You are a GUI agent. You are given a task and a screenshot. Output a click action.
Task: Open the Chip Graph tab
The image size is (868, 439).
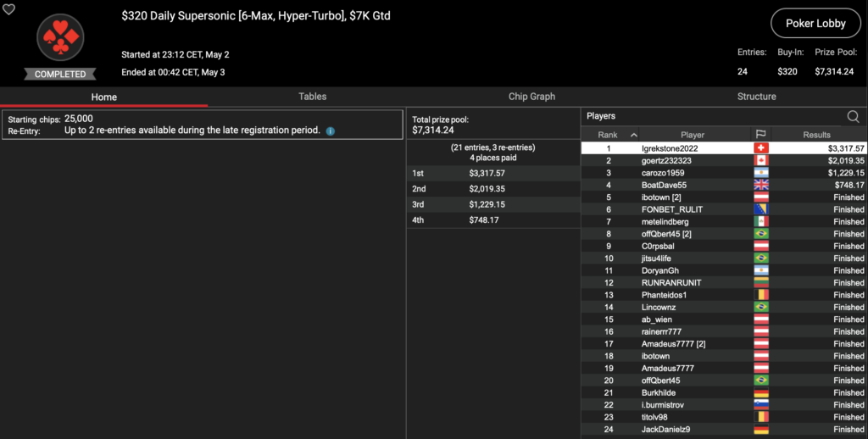531,97
